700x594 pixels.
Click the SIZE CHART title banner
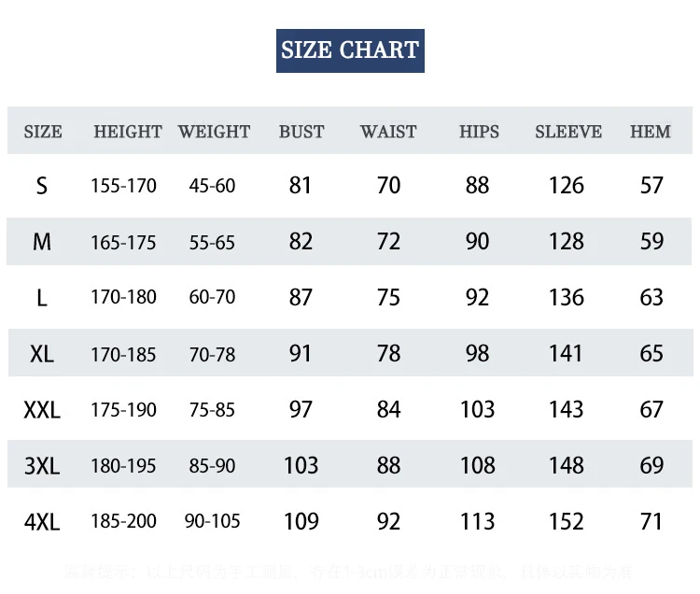[x=350, y=50]
